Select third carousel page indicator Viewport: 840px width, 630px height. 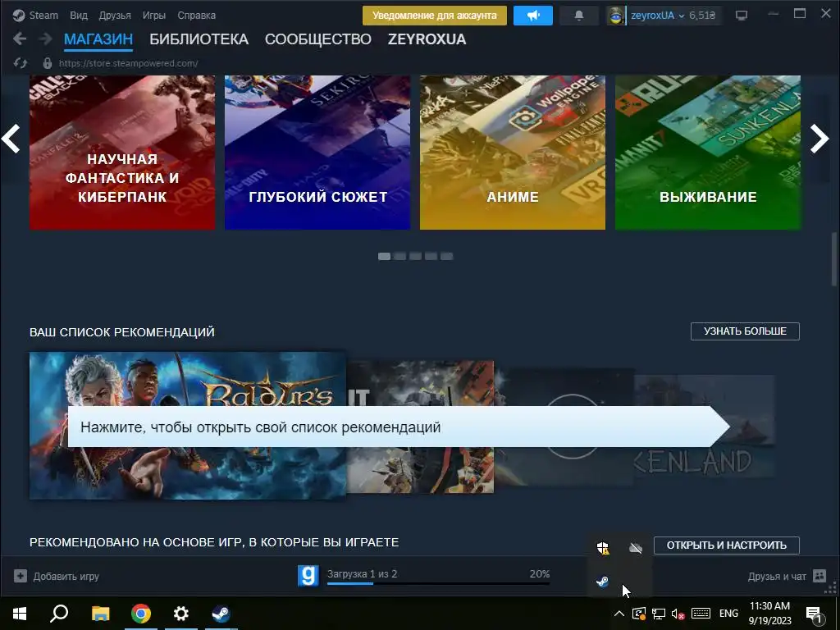click(x=415, y=256)
